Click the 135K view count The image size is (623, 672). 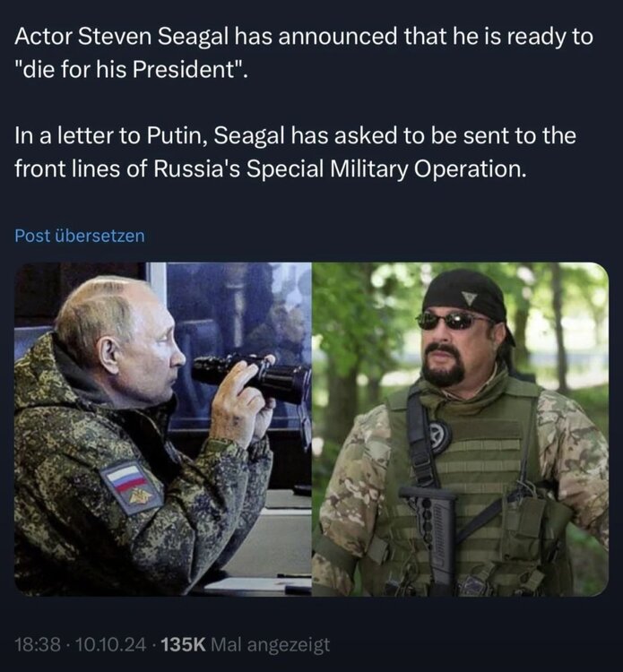[x=184, y=644]
